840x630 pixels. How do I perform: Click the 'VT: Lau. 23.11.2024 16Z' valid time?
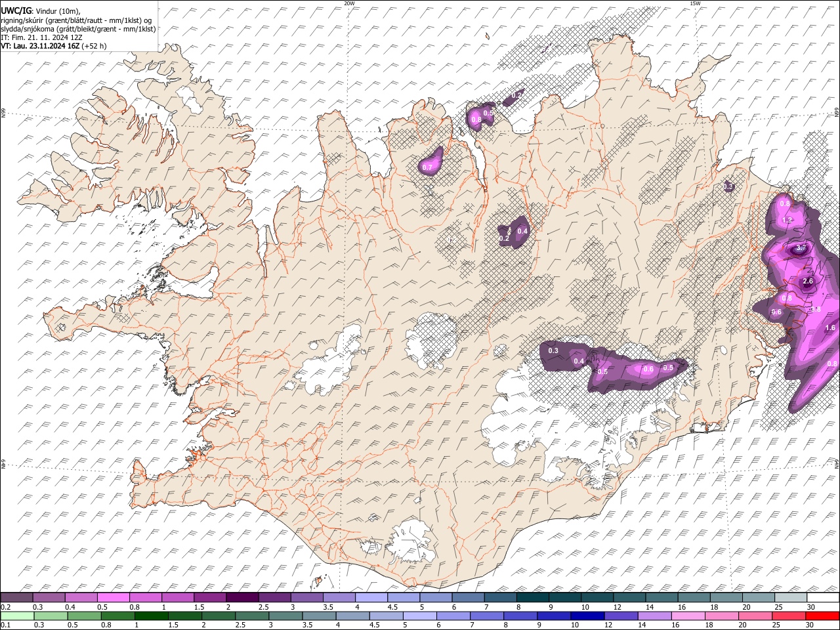coord(40,46)
